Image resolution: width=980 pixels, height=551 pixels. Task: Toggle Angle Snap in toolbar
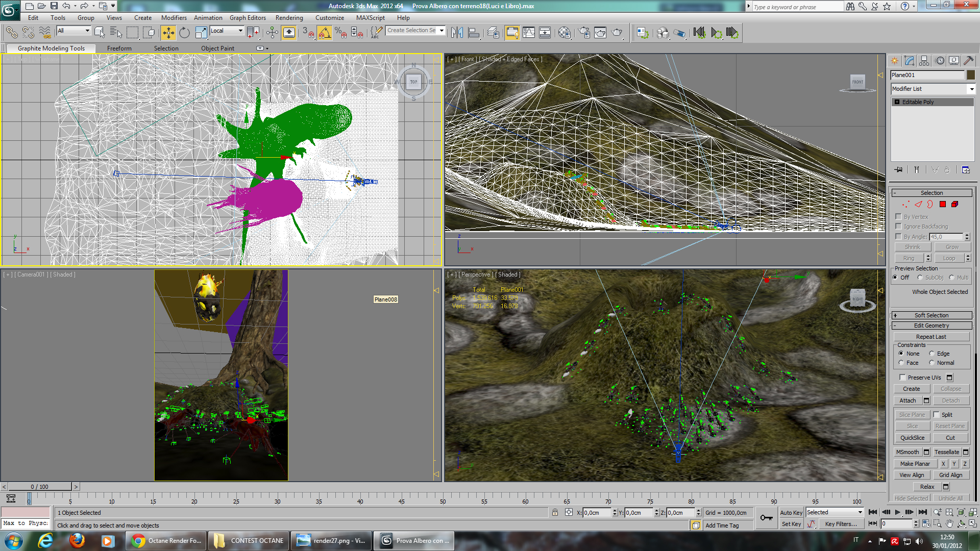[x=324, y=33]
